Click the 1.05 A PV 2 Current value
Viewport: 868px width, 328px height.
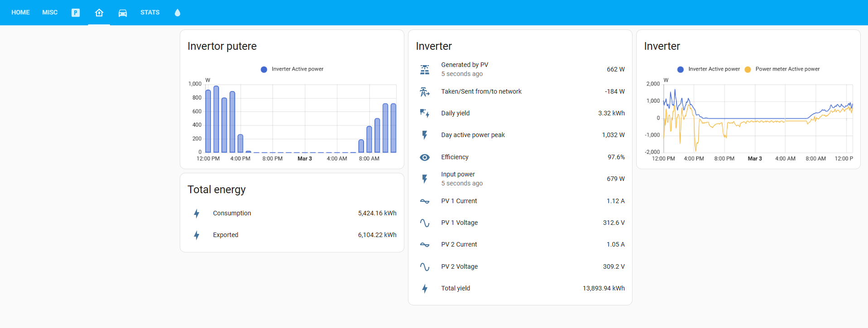tap(615, 245)
